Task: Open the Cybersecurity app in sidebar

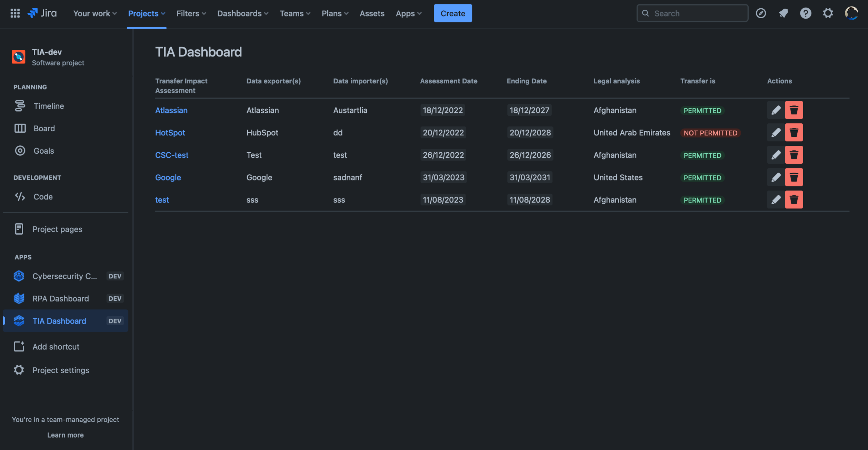Action: 66,276
